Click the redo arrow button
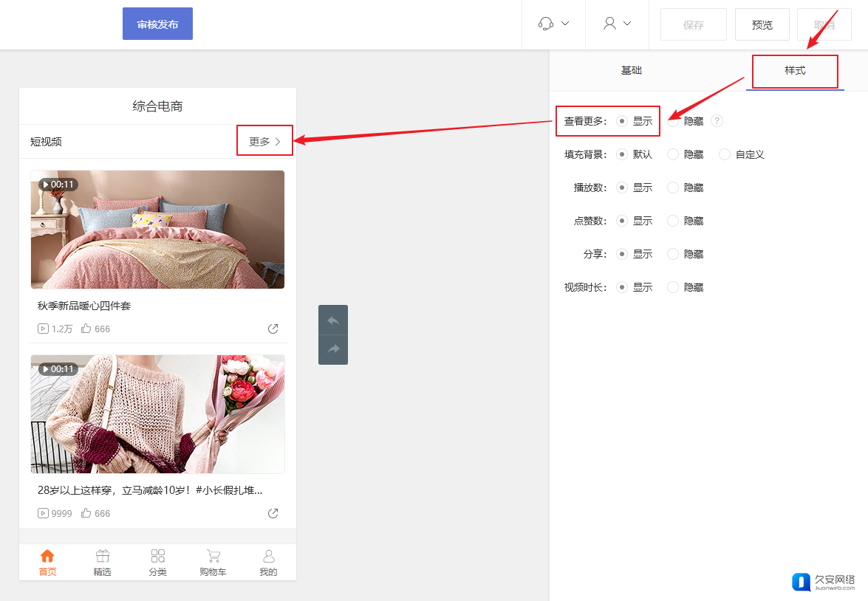Screen dimensions: 868x601 (333, 349)
